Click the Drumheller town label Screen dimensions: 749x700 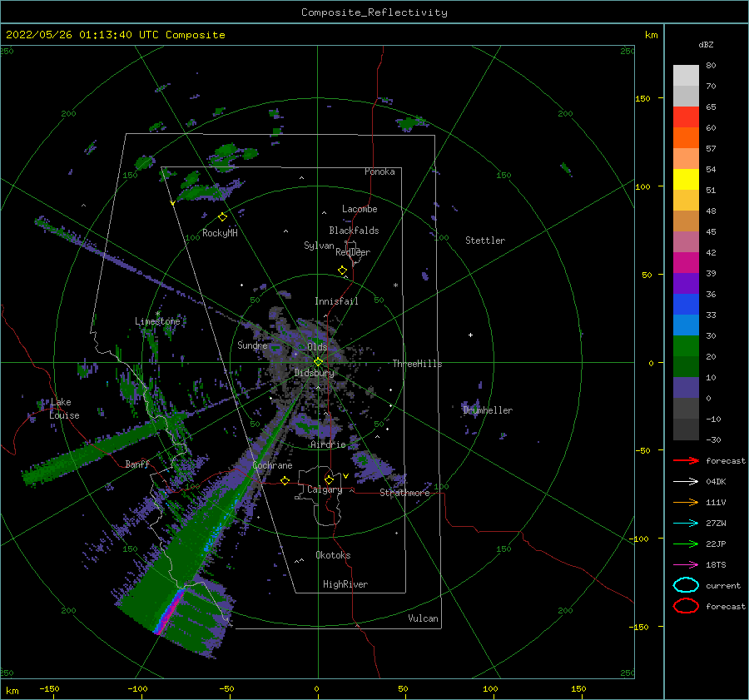coord(488,410)
